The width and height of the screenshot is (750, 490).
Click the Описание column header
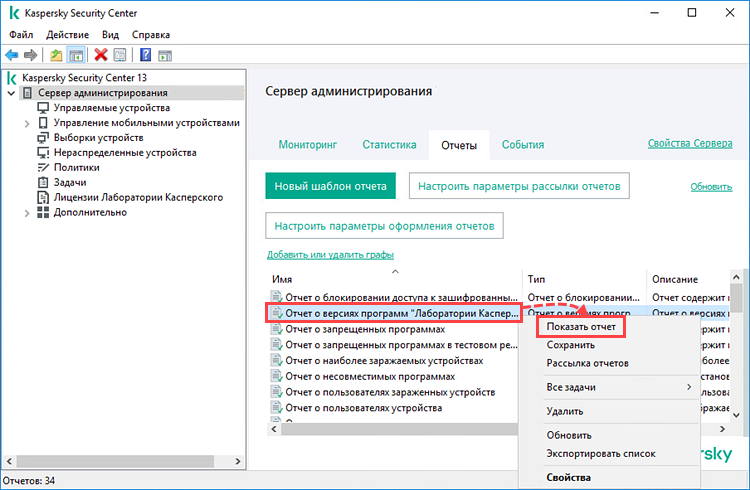point(675,279)
